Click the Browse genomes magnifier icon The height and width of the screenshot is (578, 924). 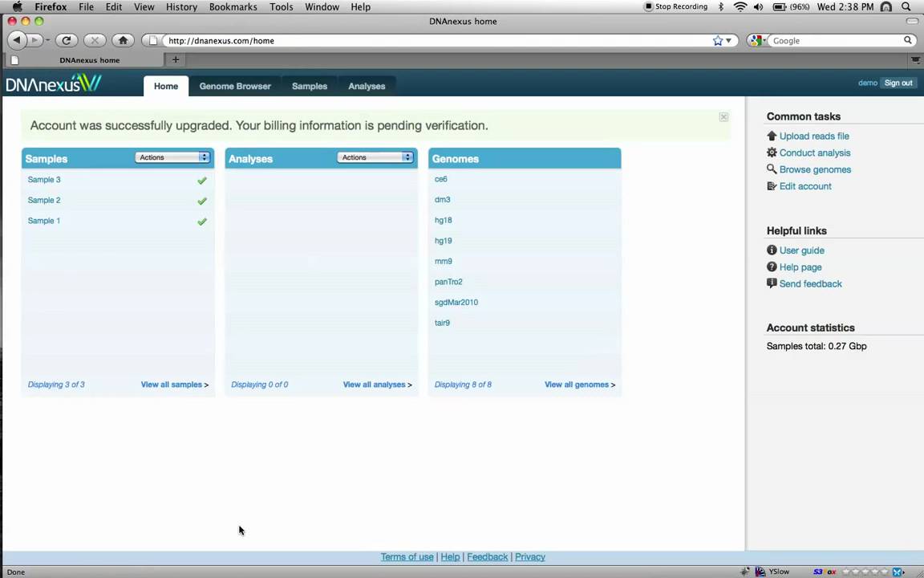(x=772, y=169)
